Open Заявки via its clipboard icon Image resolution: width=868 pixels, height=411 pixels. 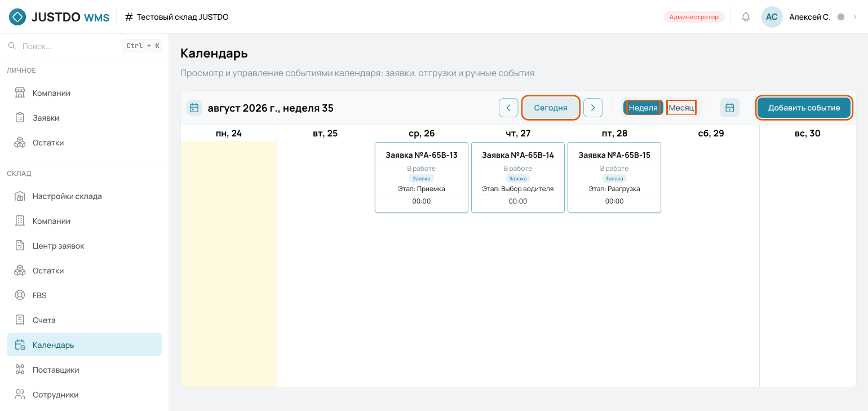tap(20, 118)
